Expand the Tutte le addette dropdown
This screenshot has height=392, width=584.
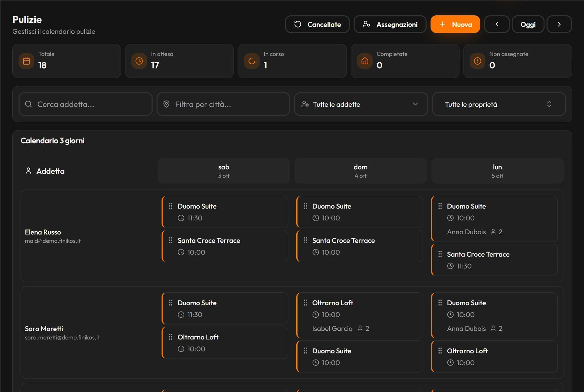[361, 104]
